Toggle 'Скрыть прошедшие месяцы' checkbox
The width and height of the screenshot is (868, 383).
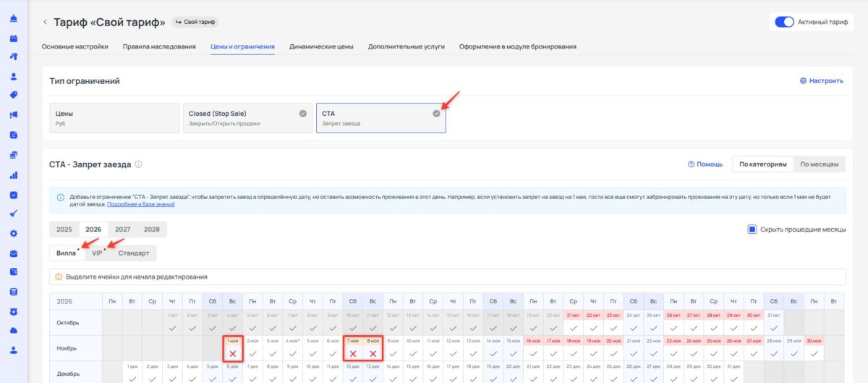tap(752, 230)
